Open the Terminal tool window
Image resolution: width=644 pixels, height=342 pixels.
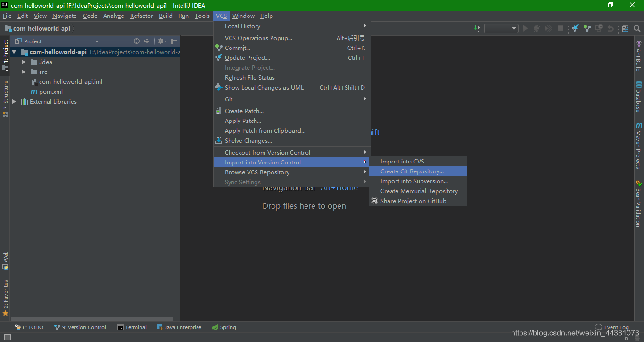pyautogui.click(x=132, y=327)
